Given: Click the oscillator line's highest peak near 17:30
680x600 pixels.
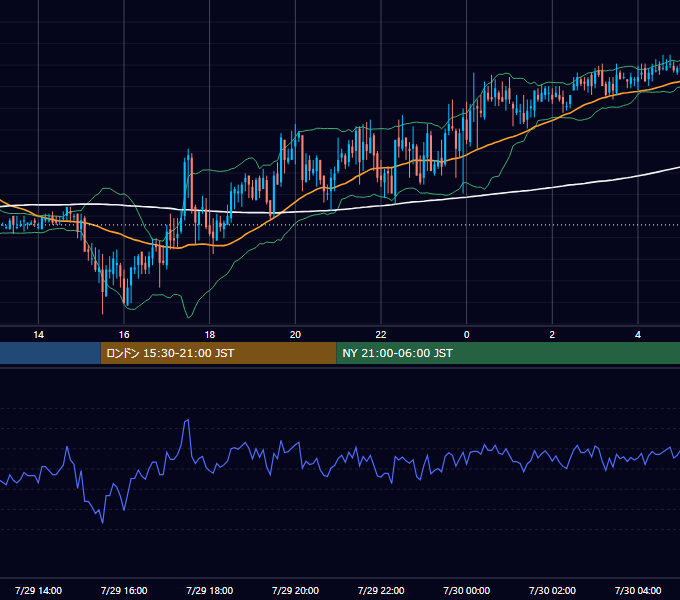Looking at the screenshot, I should click(187, 420).
